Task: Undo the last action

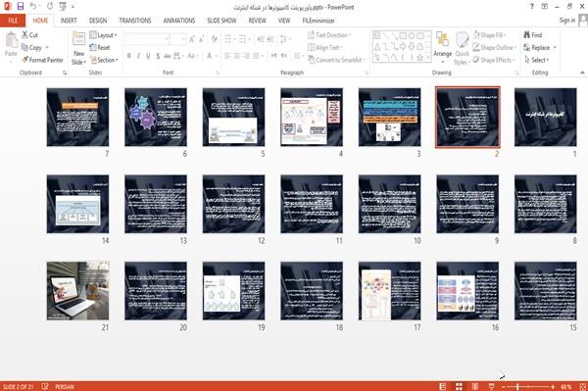Action: 33,7
